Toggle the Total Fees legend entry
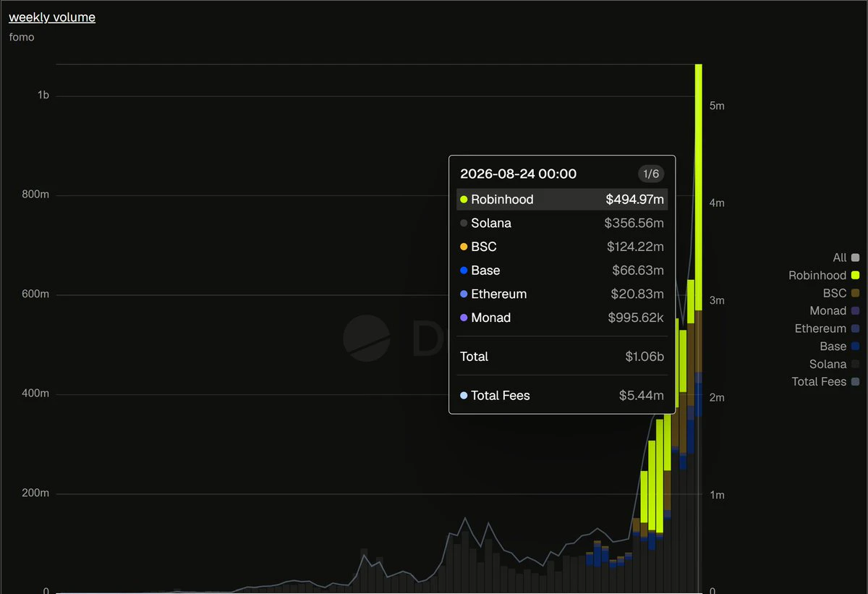868x594 pixels. [x=825, y=381]
